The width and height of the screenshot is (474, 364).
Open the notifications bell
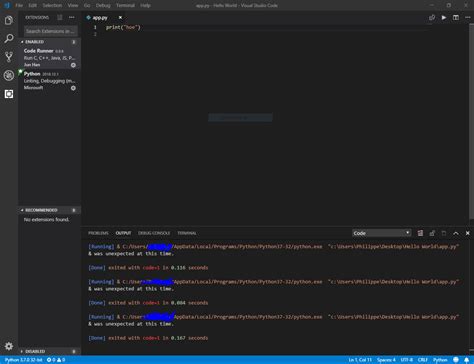click(467, 360)
